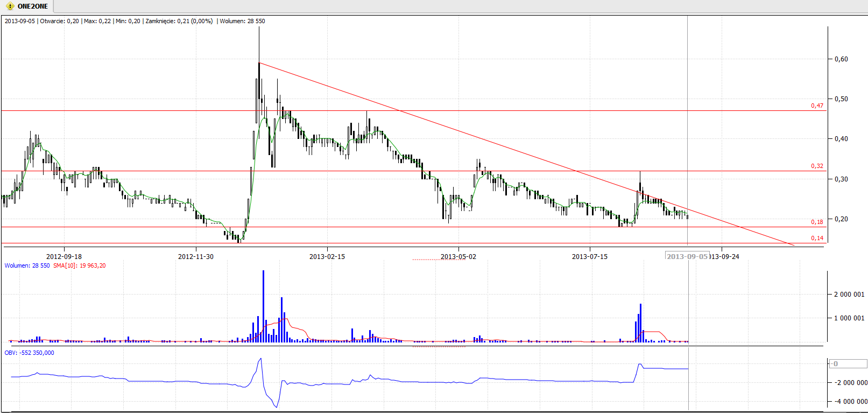Screen dimensions: 868x413
Task: Click the -2 000 000 OBV axis value
Action: [851, 383]
